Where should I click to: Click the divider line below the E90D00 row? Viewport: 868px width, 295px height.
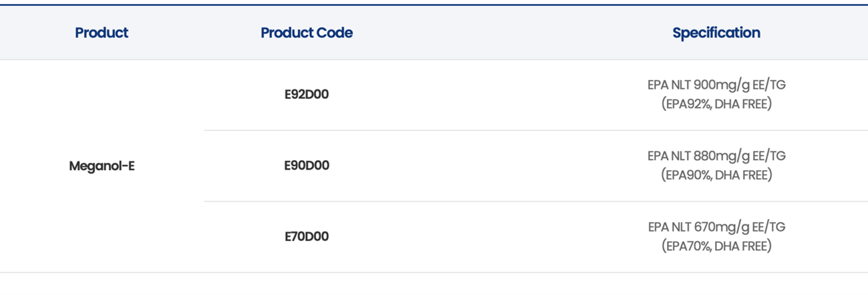tap(535, 202)
